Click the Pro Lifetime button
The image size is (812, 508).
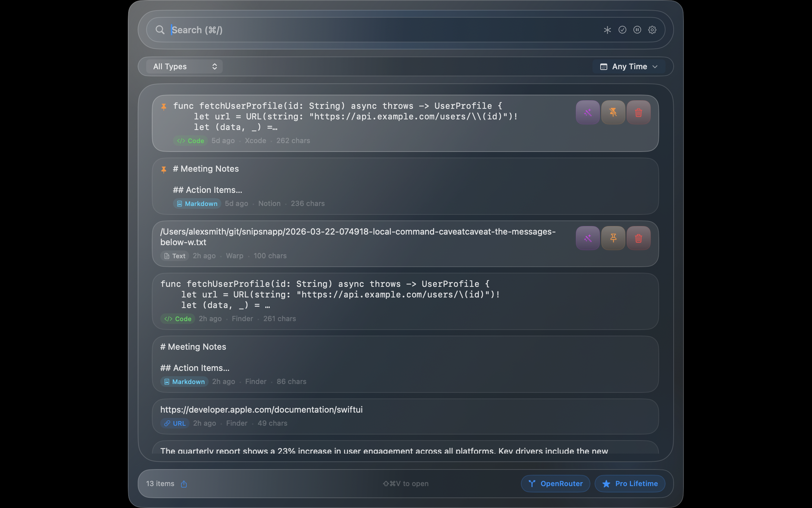pos(630,484)
